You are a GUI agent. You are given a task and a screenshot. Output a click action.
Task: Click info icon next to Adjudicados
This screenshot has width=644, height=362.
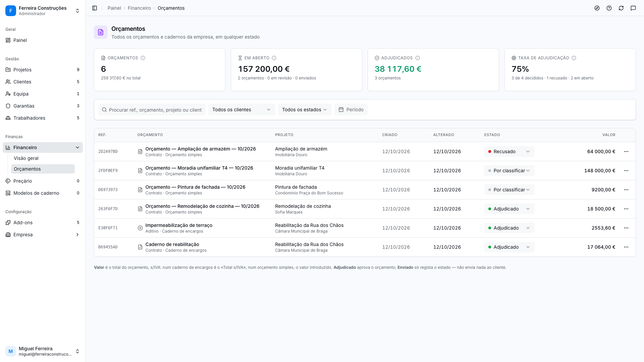tap(418, 58)
